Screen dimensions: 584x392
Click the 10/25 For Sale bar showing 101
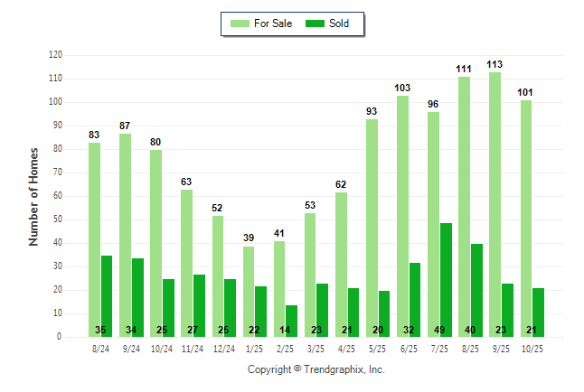525,219
